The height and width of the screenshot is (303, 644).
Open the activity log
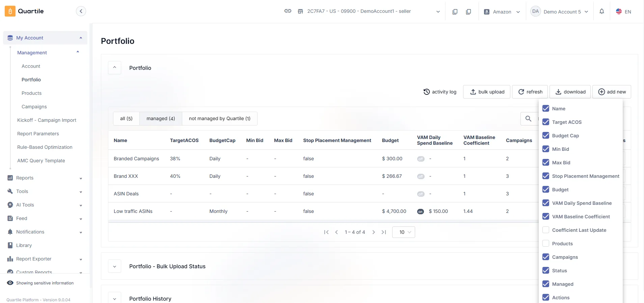[440, 92]
